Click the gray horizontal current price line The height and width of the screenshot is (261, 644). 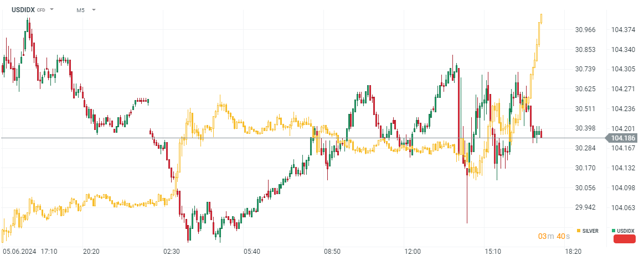pyautogui.click(x=277, y=138)
